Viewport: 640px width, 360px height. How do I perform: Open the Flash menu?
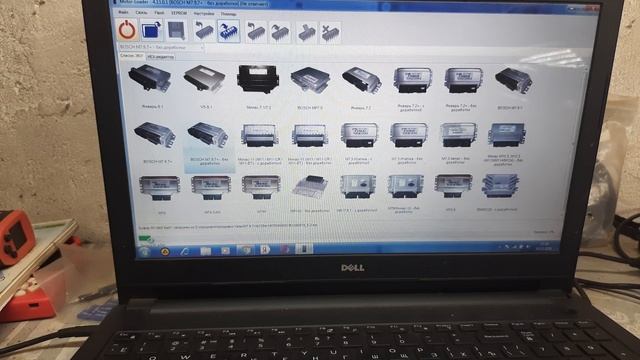[159, 13]
